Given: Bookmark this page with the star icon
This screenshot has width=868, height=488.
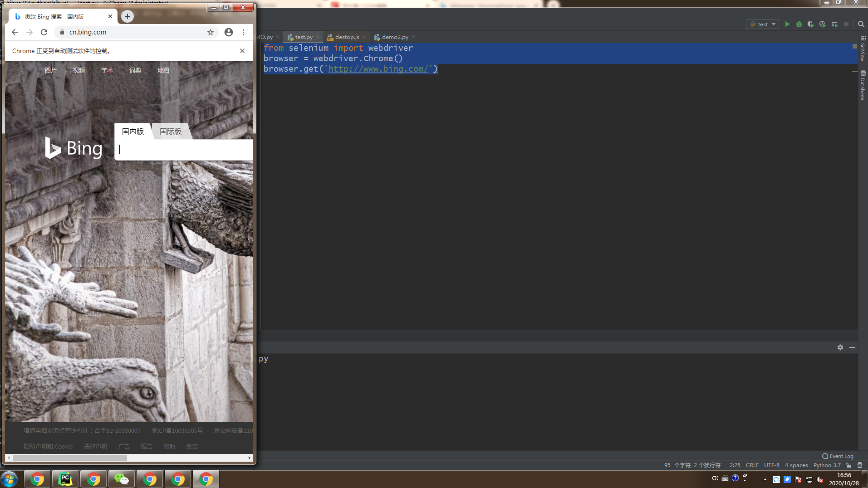Looking at the screenshot, I should tap(211, 32).
